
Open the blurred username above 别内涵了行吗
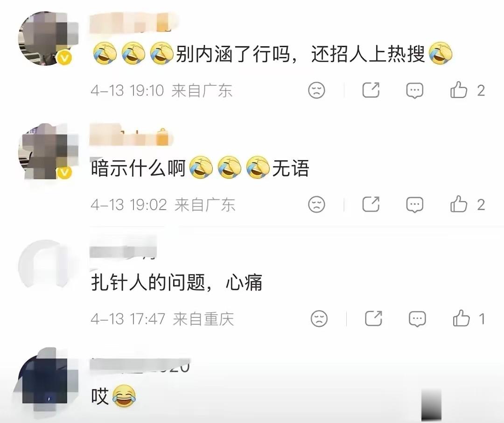coord(134,22)
